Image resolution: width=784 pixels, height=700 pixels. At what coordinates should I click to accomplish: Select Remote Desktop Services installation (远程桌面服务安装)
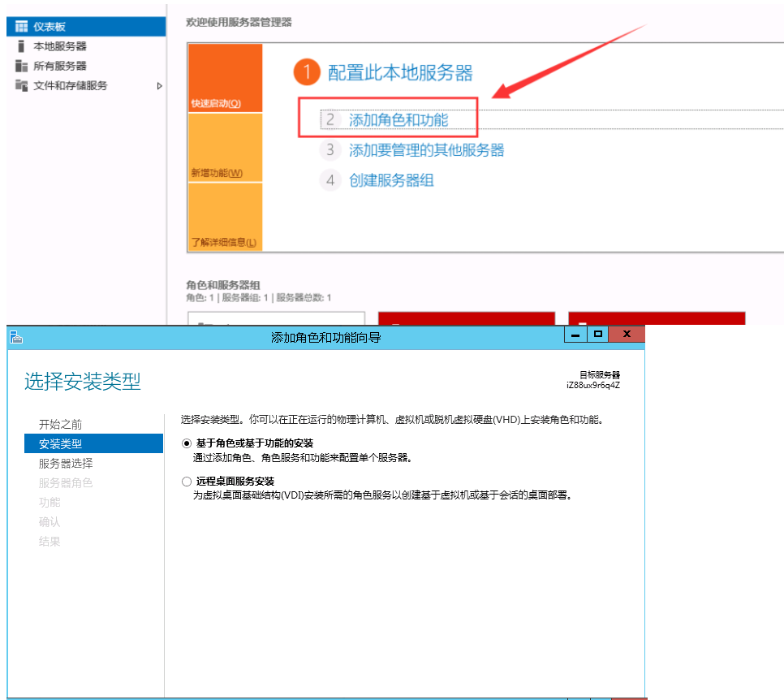[187, 482]
